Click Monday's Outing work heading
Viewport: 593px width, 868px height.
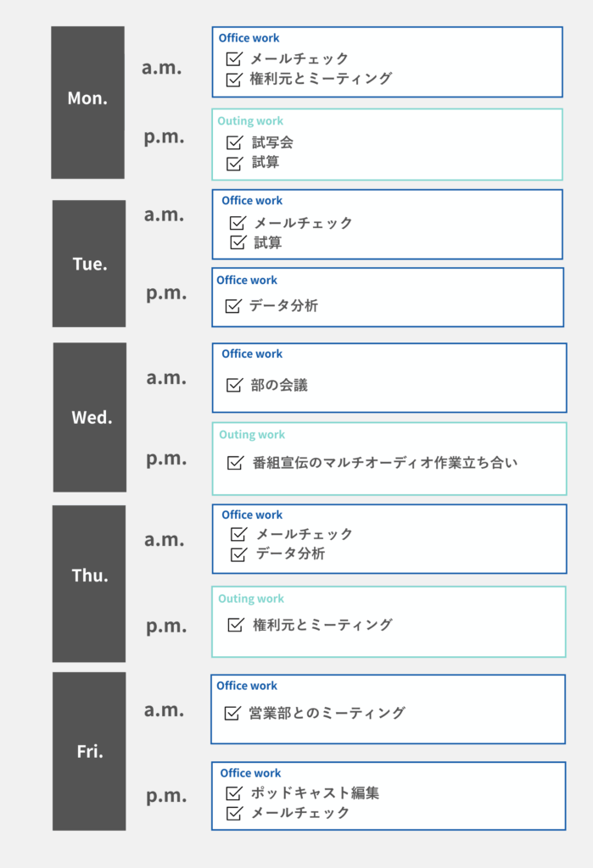[x=250, y=121]
